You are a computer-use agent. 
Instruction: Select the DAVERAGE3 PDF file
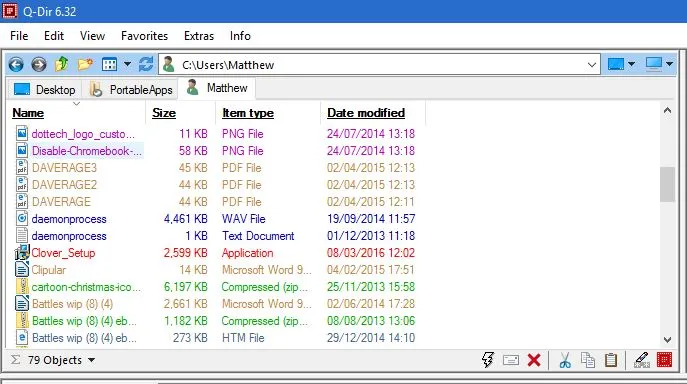tap(64, 168)
